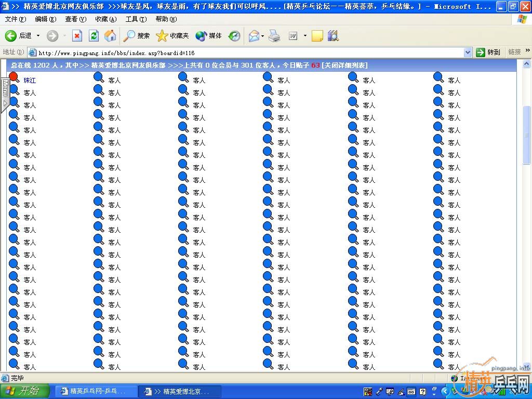532x399 pixels.
Task: Click the IME keyboard tray icon
Action: [x=411, y=392]
